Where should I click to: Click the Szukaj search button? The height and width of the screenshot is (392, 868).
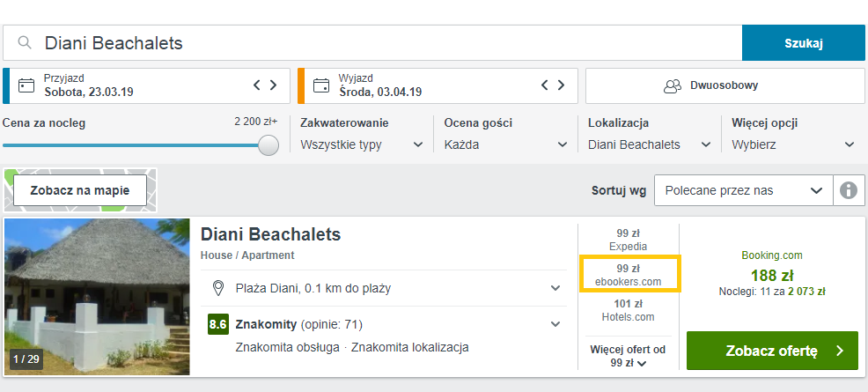pos(804,43)
